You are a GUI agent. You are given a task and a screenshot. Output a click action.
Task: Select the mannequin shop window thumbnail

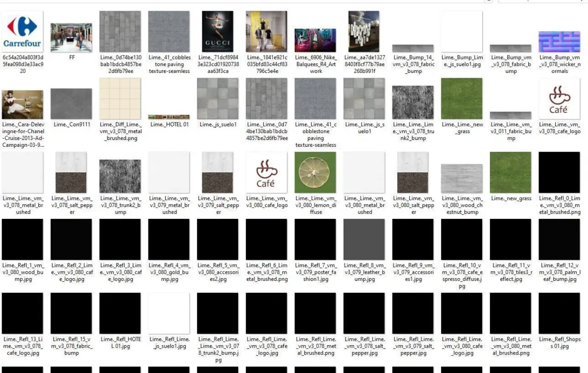[x=267, y=32]
